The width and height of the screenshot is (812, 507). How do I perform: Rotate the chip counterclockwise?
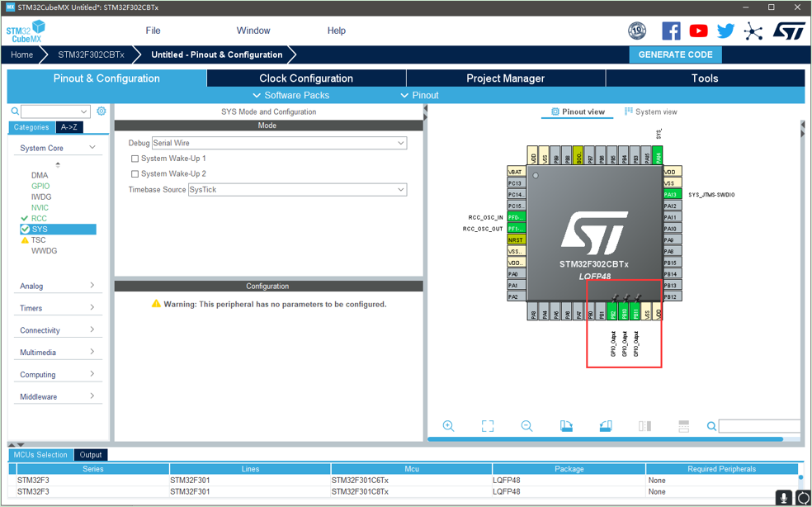(x=606, y=426)
